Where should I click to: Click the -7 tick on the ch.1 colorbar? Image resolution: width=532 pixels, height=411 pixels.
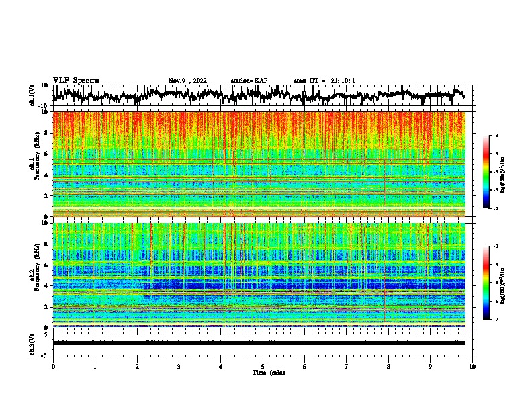click(x=496, y=208)
